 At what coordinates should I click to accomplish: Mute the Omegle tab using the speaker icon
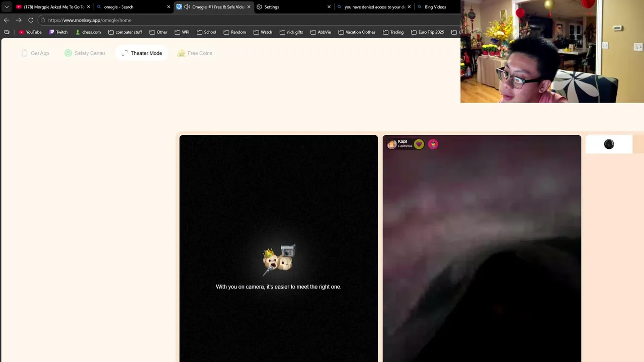187,7
